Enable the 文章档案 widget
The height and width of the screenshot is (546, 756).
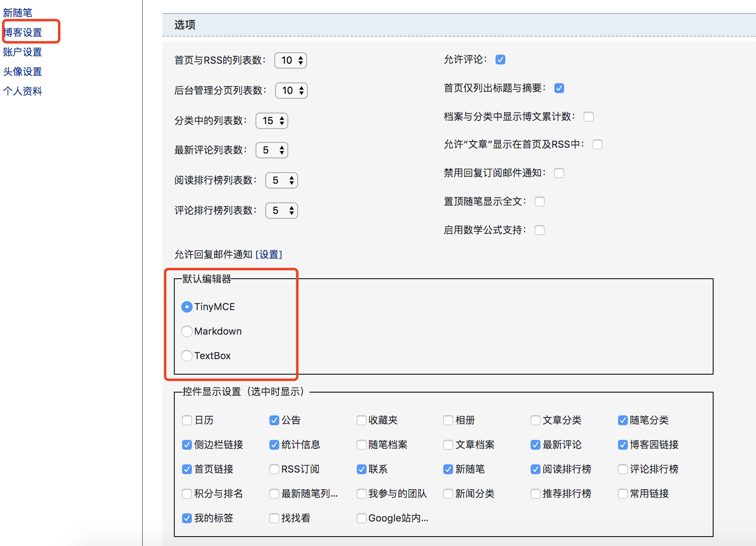pyautogui.click(x=448, y=445)
